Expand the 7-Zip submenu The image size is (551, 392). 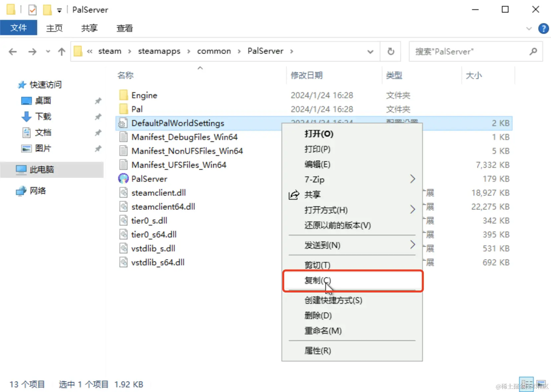pos(352,179)
